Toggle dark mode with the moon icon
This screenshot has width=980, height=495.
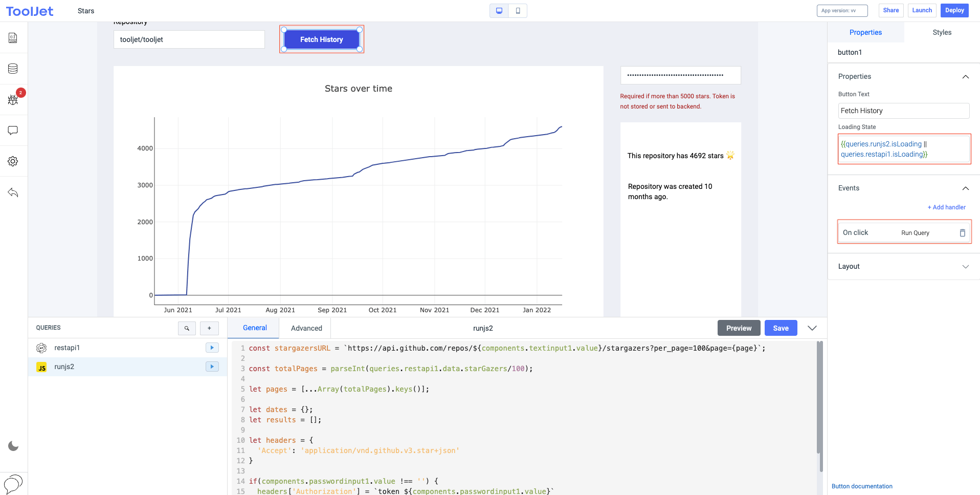point(13,446)
